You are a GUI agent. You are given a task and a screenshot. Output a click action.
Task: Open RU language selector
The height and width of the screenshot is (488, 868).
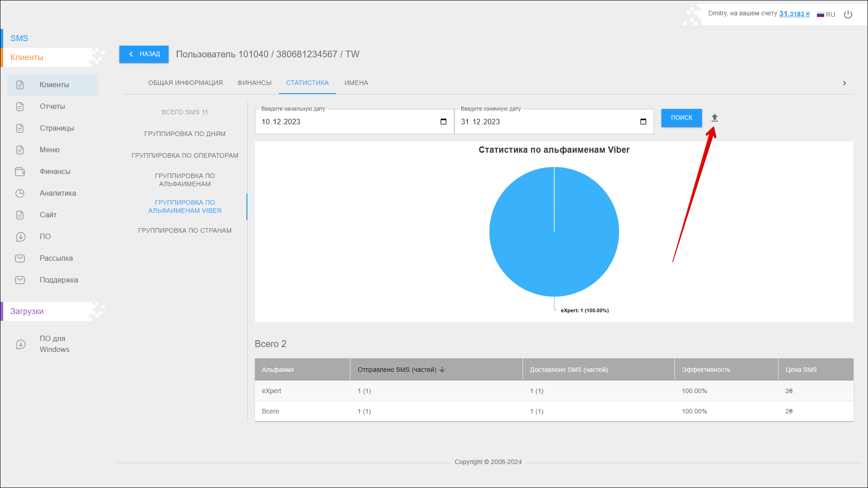pos(826,14)
